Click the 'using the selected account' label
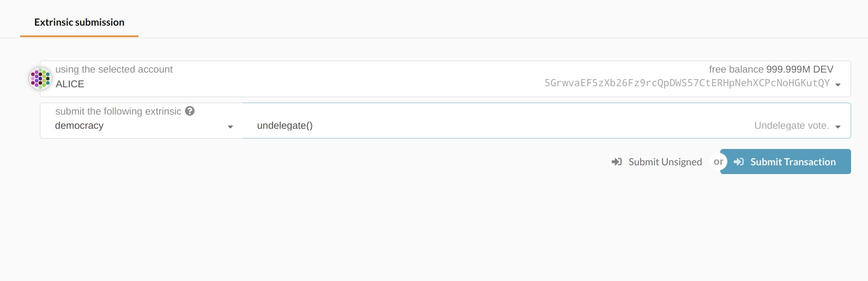Screen dimensions: 868x281 114,69
